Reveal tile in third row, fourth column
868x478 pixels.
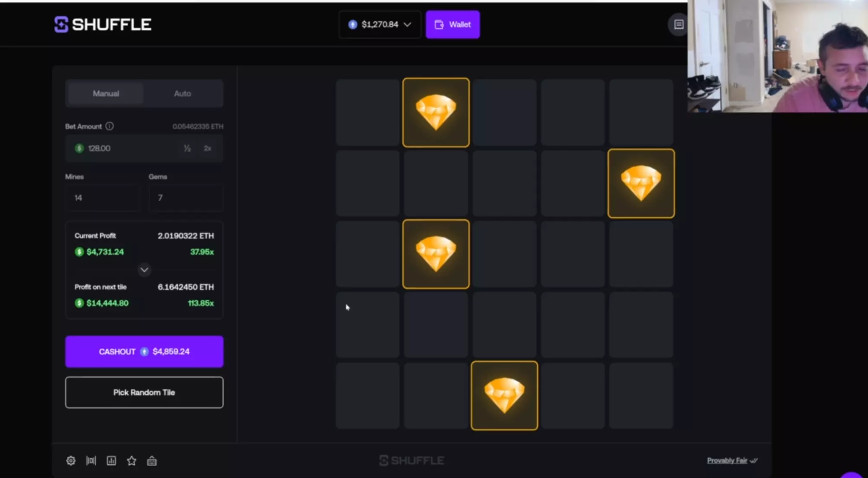573,254
